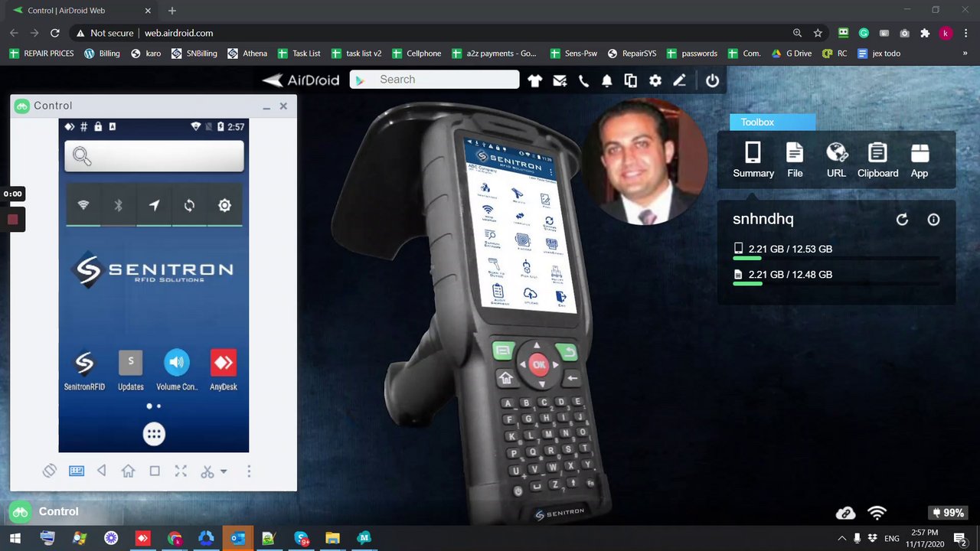
Task: Tap Back triangle in Control toolbar
Action: click(x=102, y=471)
